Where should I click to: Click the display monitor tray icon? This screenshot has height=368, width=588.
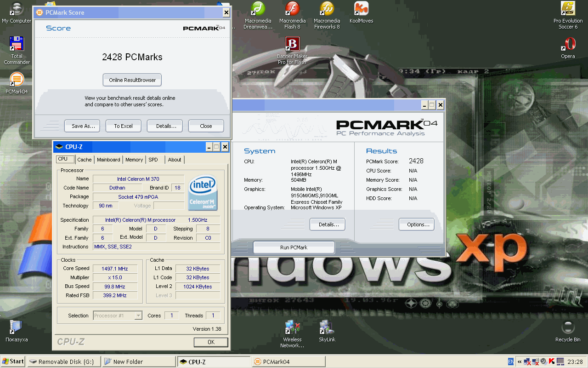[x=560, y=362]
